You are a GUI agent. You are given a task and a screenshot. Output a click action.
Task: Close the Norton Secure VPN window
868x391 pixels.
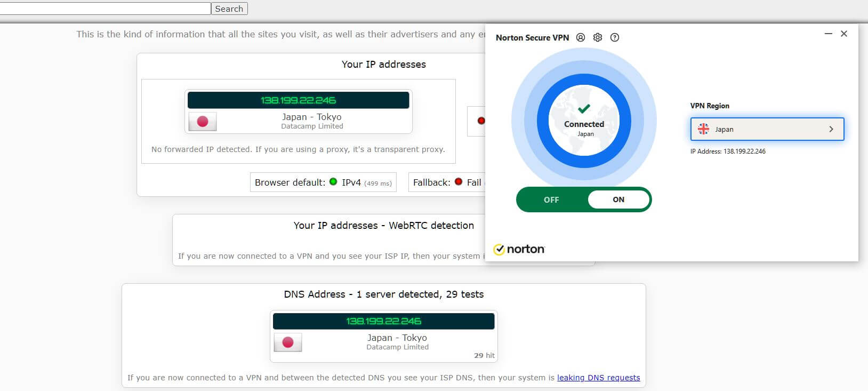[844, 34]
